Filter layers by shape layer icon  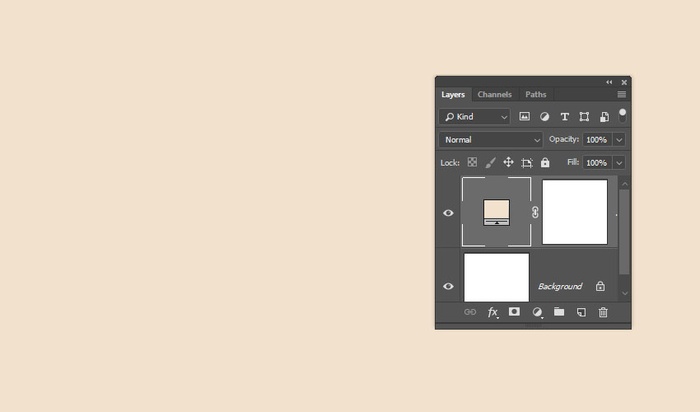[584, 117]
